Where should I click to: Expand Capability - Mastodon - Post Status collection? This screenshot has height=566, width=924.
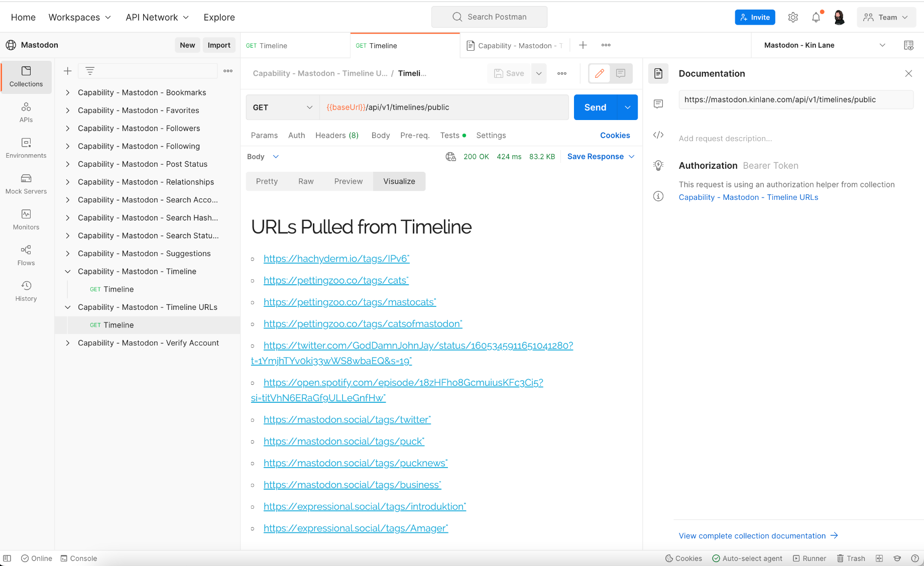click(68, 164)
